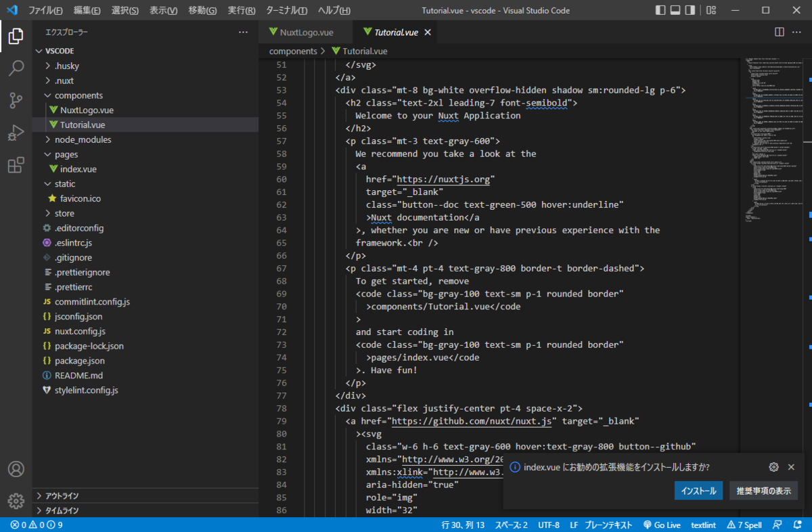Open notifications bell in status bar

(798, 525)
